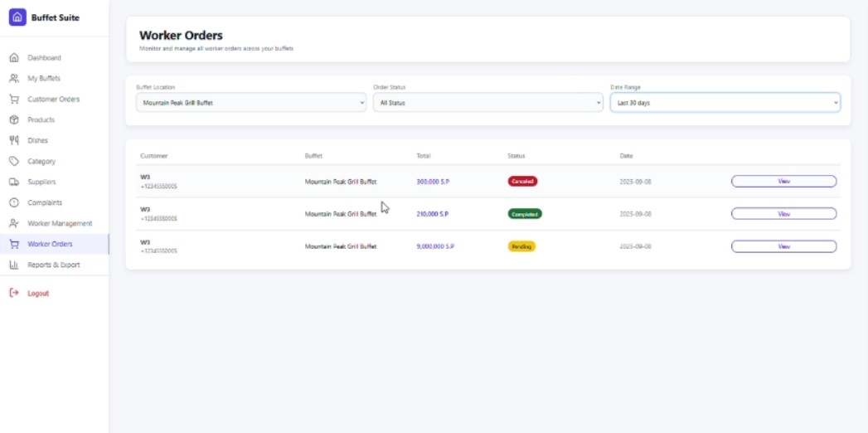This screenshot has width=868, height=433.
Task: Open the Order Status dropdown
Action: click(487, 103)
